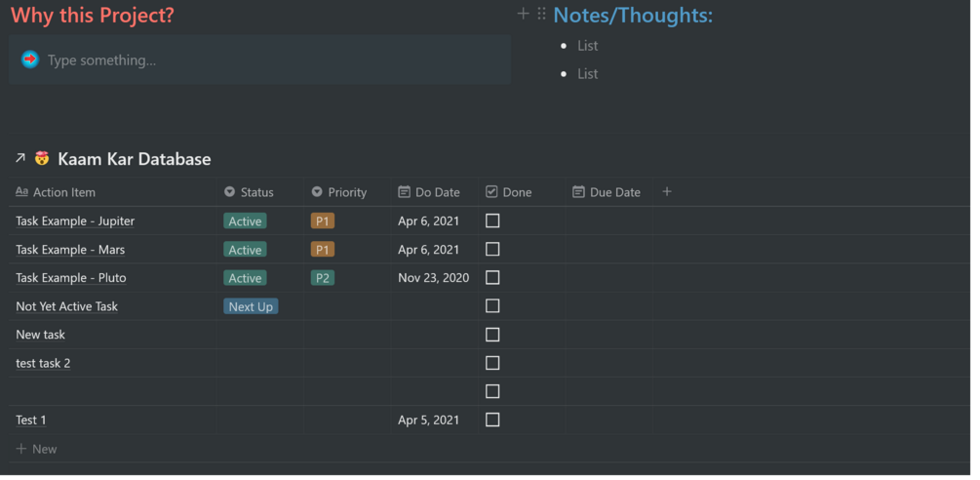Edit Do Date Nov 23, 2020
This screenshot has width=980, height=480.
pos(434,278)
